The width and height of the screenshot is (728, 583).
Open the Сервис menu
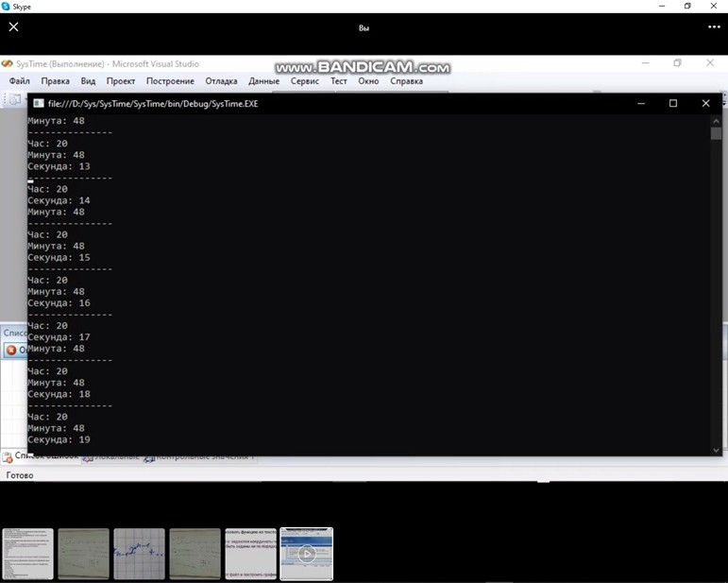click(305, 81)
